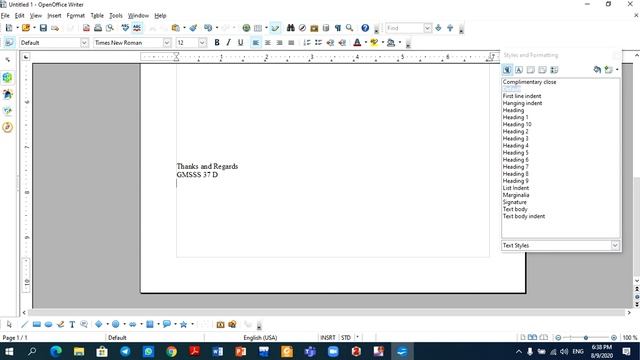Click English (USA) language in status bar

pyautogui.click(x=260, y=338)
